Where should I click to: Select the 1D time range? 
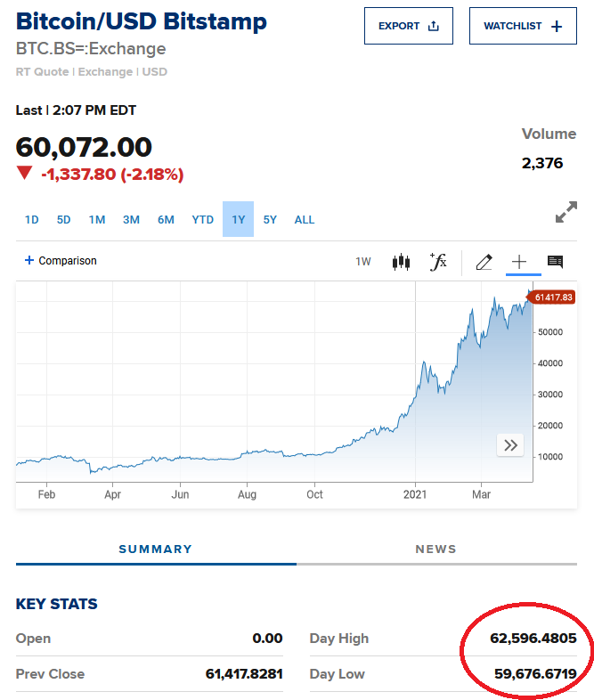click(32, 220)
